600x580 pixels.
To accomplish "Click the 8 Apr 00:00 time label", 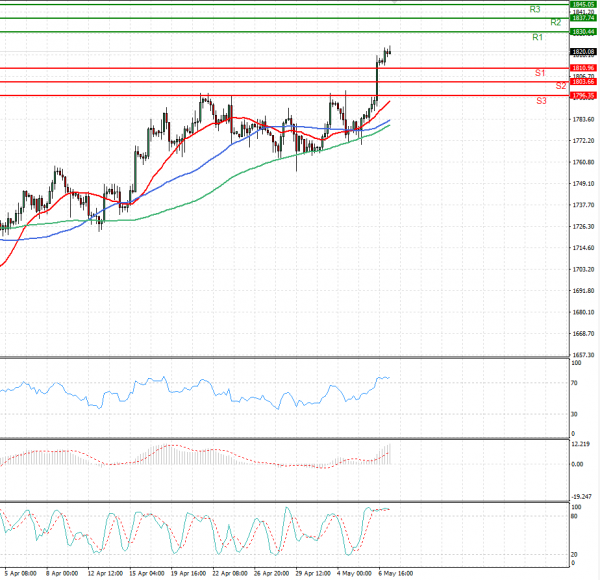I will [x=62, y=573].
